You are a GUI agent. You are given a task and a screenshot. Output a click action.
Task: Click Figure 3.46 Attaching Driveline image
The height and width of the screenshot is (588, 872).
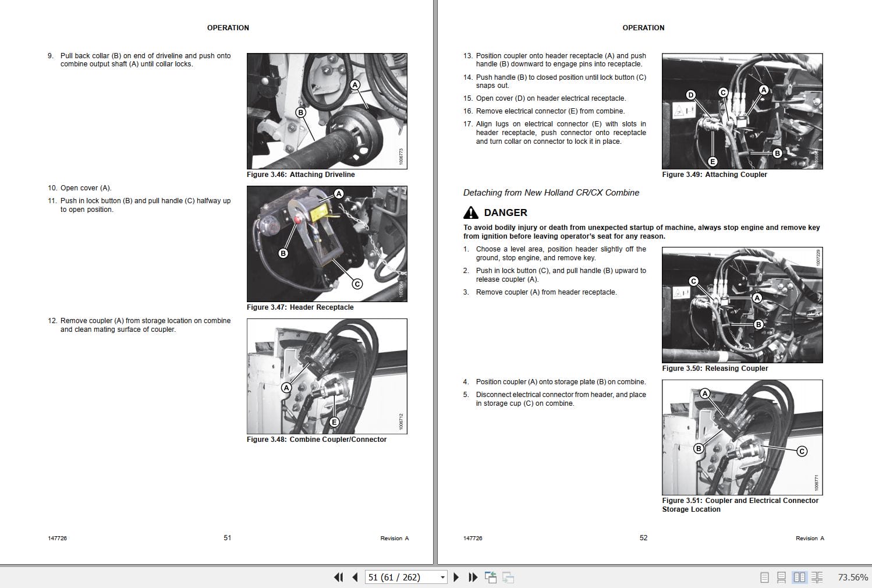tap(327, 111)
